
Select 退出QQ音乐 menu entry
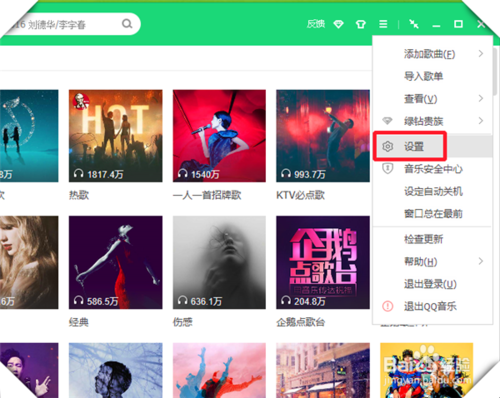click(x=432, y=306)
